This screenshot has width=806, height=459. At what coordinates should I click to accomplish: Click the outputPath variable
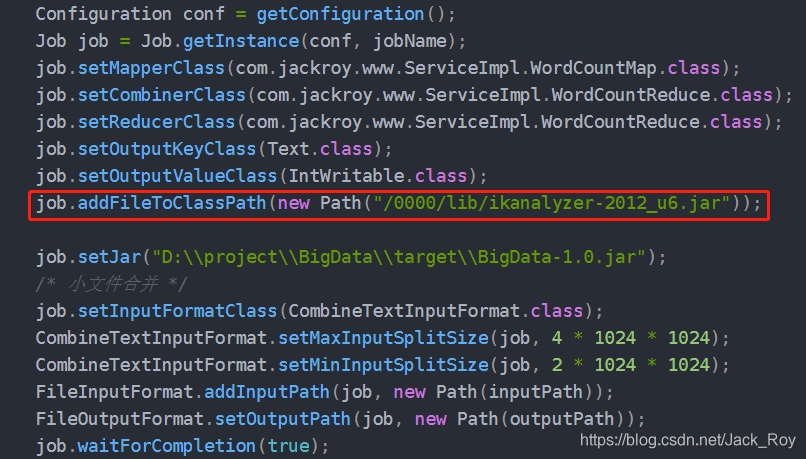pos(562,419)
